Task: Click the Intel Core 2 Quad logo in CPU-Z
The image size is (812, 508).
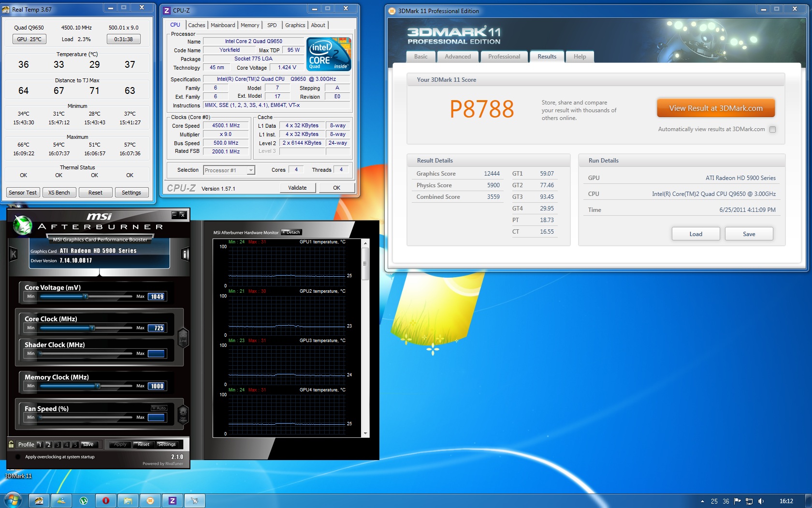Action: click(329, 54)
